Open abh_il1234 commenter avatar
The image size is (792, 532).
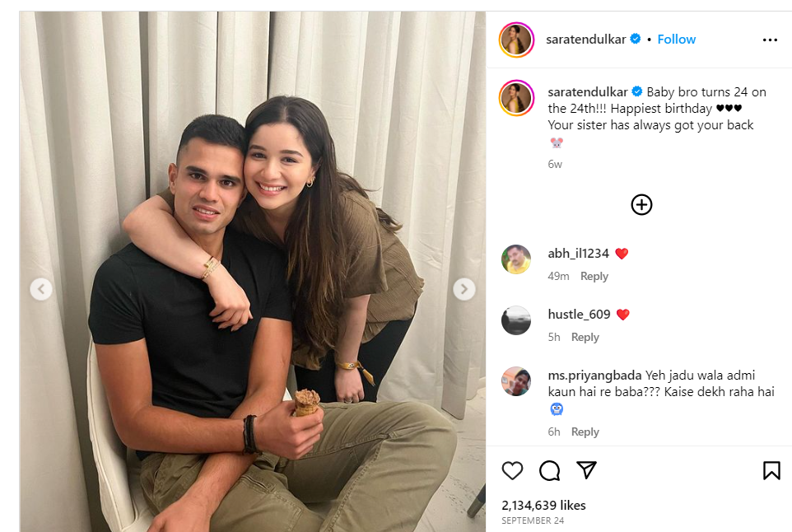pyautogui.click(x=516, y=259)
